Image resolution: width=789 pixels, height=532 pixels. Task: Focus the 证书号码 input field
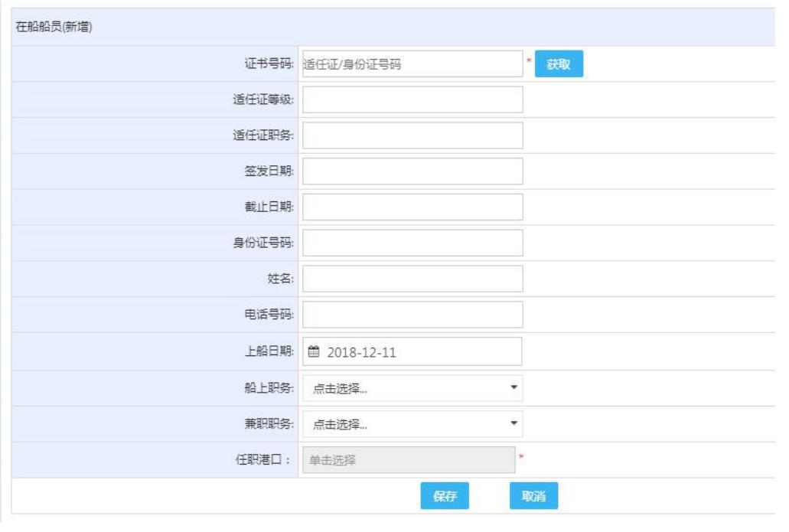(x=412, y=64)
